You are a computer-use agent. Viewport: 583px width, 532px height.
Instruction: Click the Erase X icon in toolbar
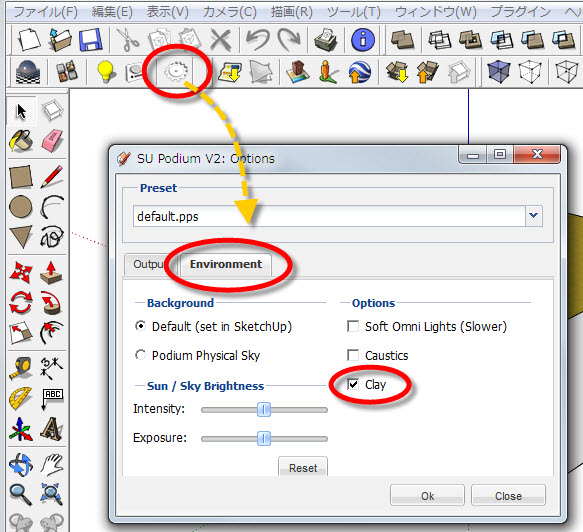[220, 39]
